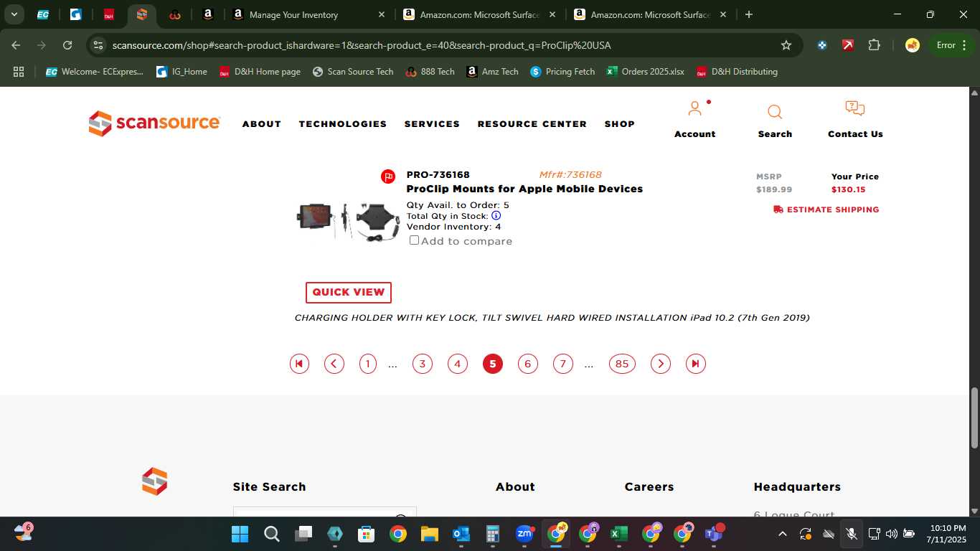Screen dimensions: 980x551
Task: Go to results page 1
Action: 368,364
